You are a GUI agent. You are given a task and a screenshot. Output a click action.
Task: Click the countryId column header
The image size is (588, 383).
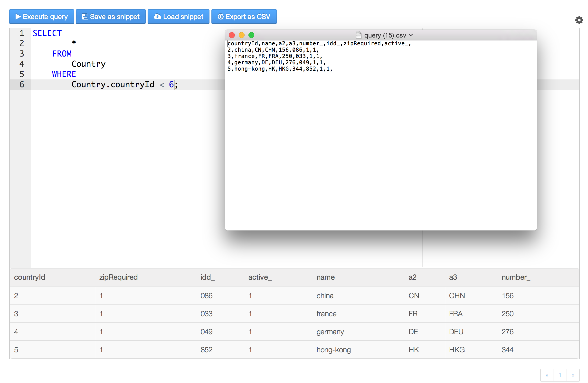pyautogui.click(x=29, y=277)
